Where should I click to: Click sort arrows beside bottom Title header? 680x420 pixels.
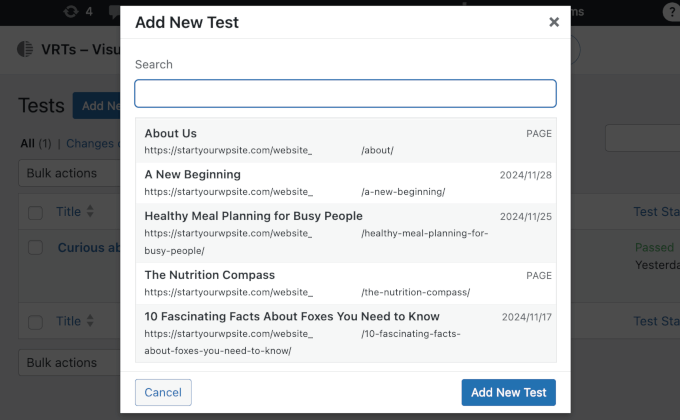[x=90, y=322]
